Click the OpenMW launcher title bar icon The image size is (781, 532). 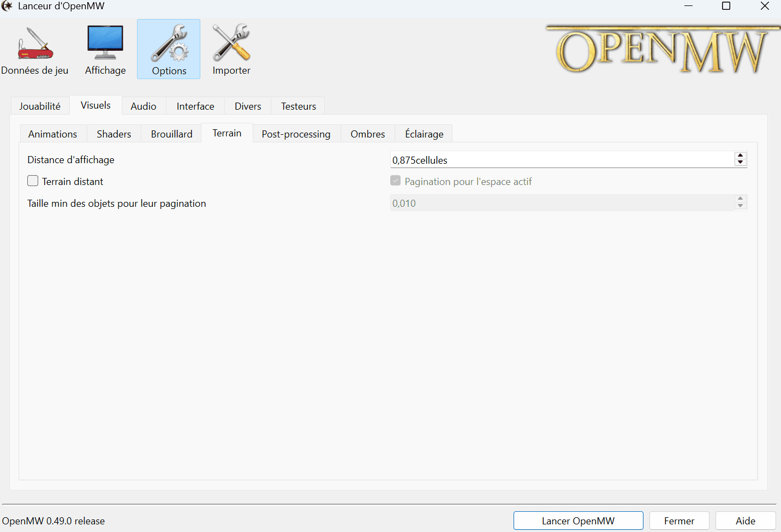tap(7, 6)
